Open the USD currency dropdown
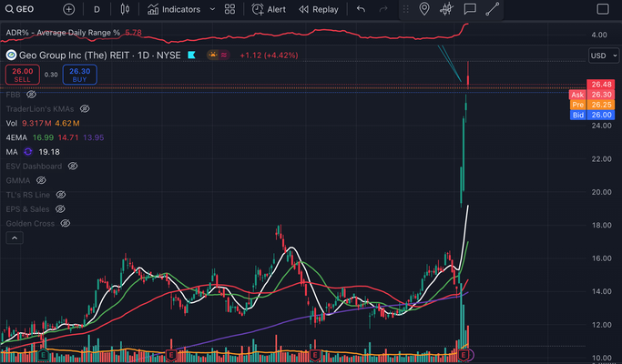Image resolution: width=622 pixels, height=364 pixels. pos(604,56)
